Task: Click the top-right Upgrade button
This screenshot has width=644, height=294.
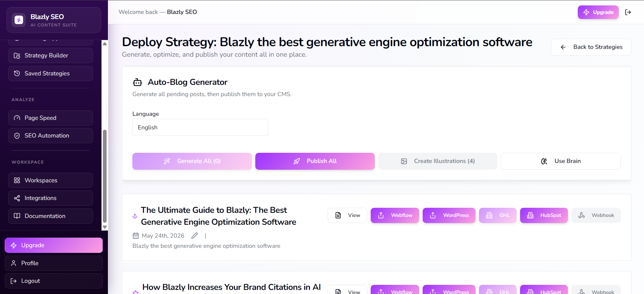Action: coord(598,12)
